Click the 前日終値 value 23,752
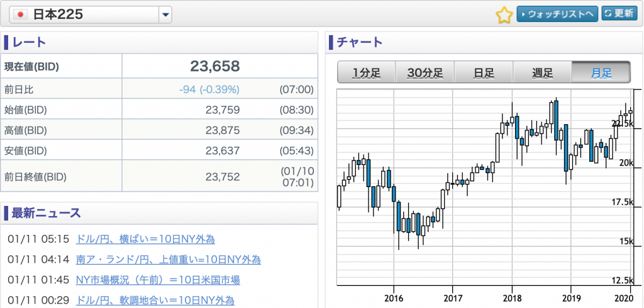The image size is (644, 308). point(223,177)
